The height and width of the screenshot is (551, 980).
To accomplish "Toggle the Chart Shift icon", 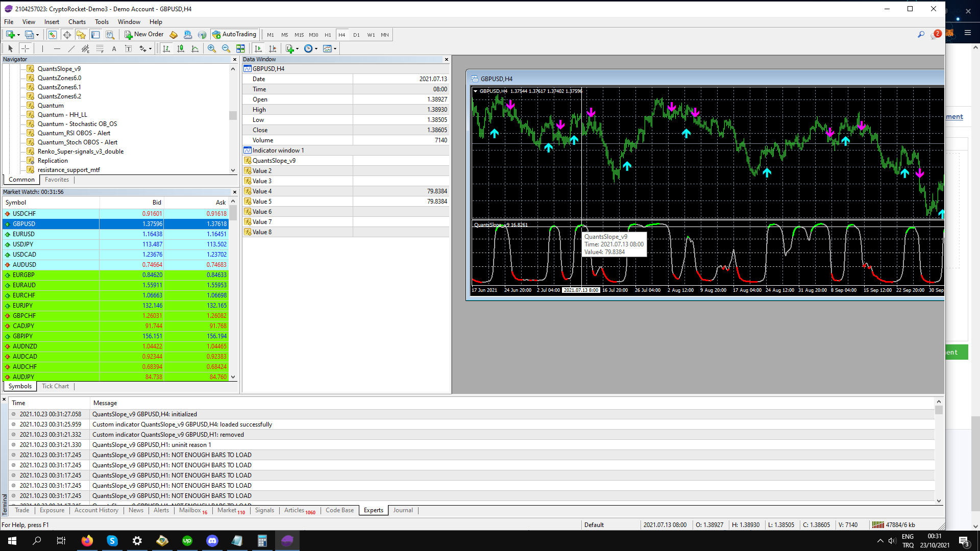I will [273, 48].
